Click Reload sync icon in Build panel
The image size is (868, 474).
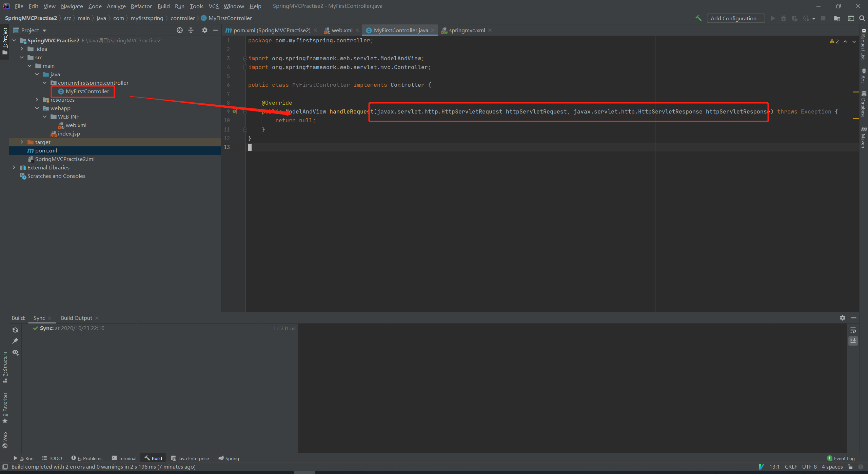pyautogui.click(x=15, y=330)
